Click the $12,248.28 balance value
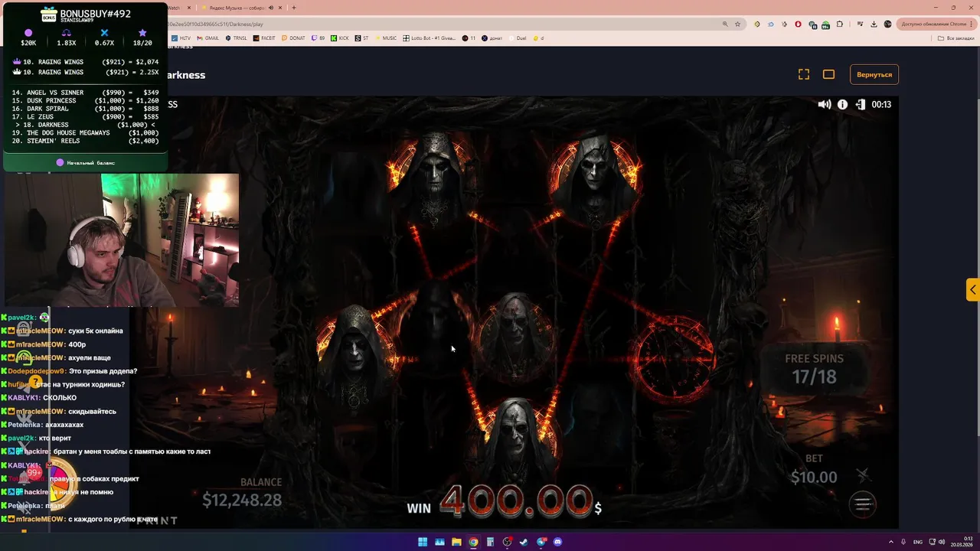Image resolution: width=980 pixels, height=551 pixels. [x=242, y=500]
